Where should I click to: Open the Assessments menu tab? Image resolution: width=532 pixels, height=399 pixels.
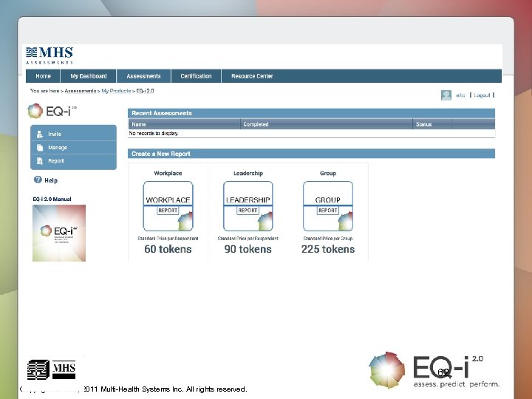click(143, 76)
